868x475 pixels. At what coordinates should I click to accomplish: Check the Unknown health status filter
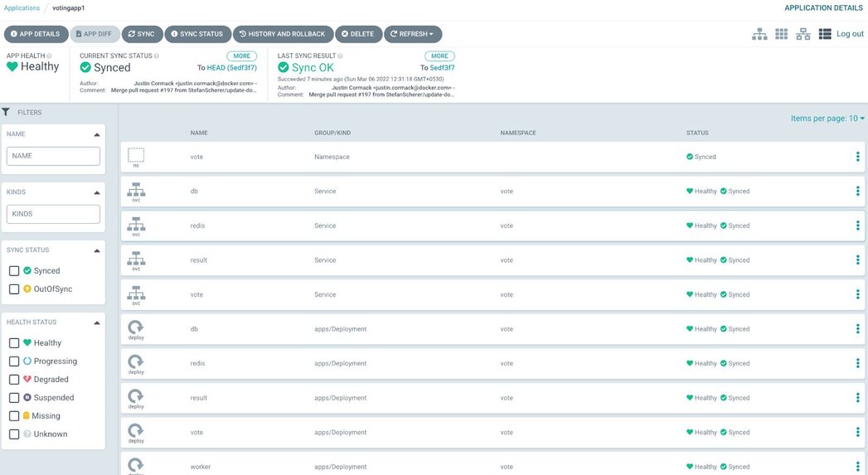pyautogui.click(x=14, y=434)
